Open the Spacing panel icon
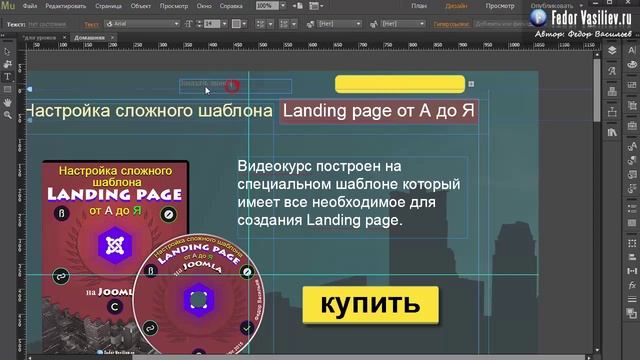This screenshot has width=640, height=360. tap(632, 271)
